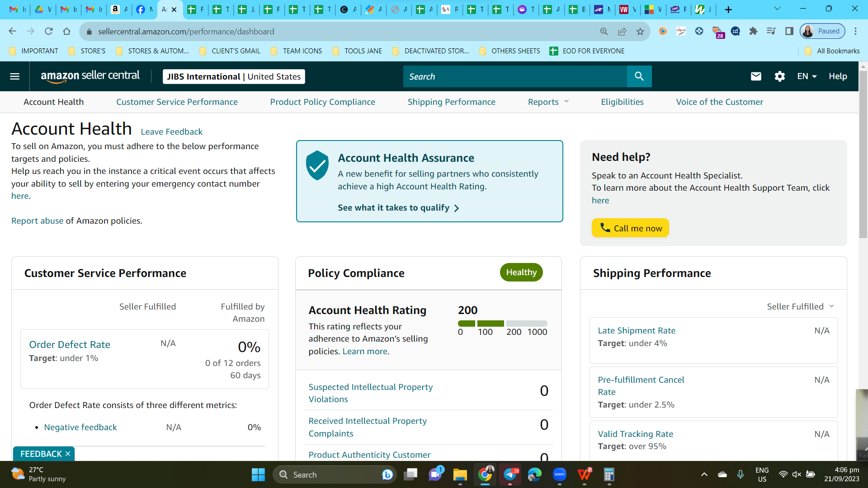
Task: Click the magnifier search button in Seller Central
Action: point(639,76)
